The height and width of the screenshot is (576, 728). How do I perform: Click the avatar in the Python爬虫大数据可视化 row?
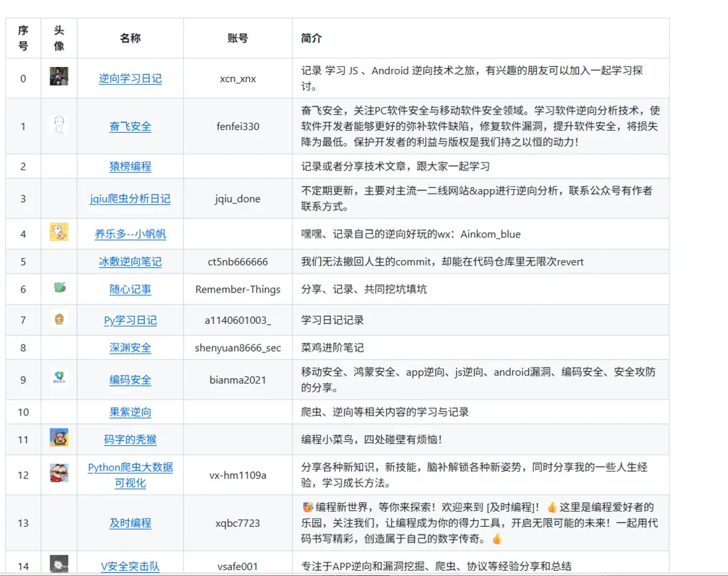59,473
